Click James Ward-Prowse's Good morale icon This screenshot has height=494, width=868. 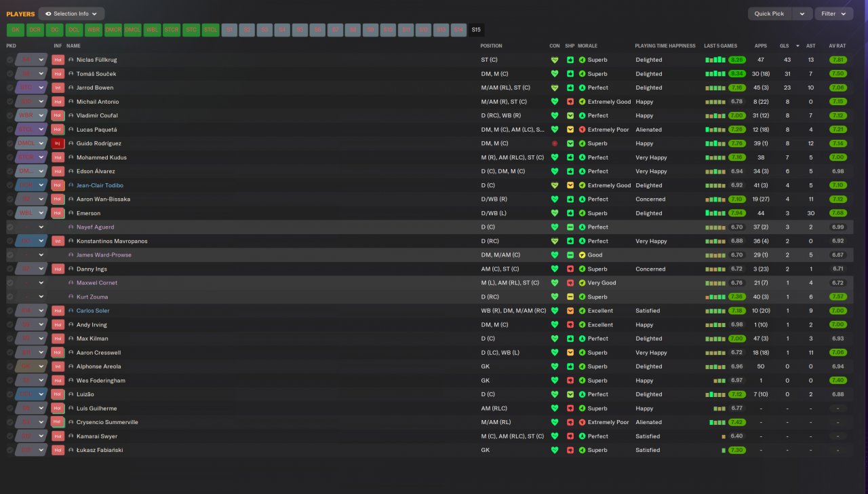coord(582,255)
